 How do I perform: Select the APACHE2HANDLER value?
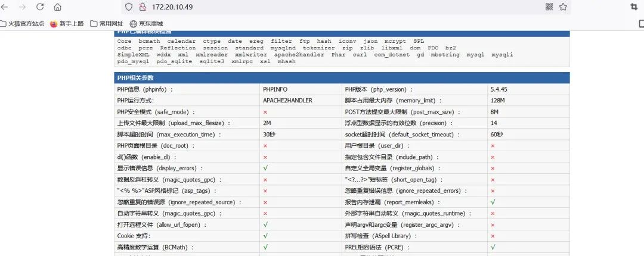287,101
